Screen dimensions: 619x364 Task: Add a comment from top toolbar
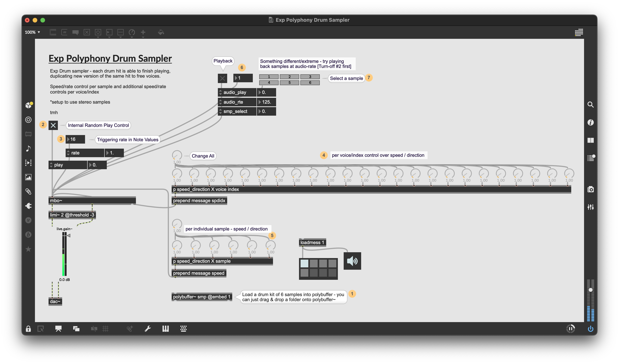(75, 32)
